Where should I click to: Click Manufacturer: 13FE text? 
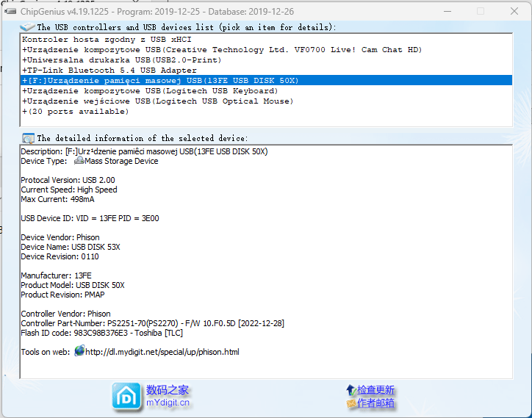pyautogui.click(x=56, y=275)
